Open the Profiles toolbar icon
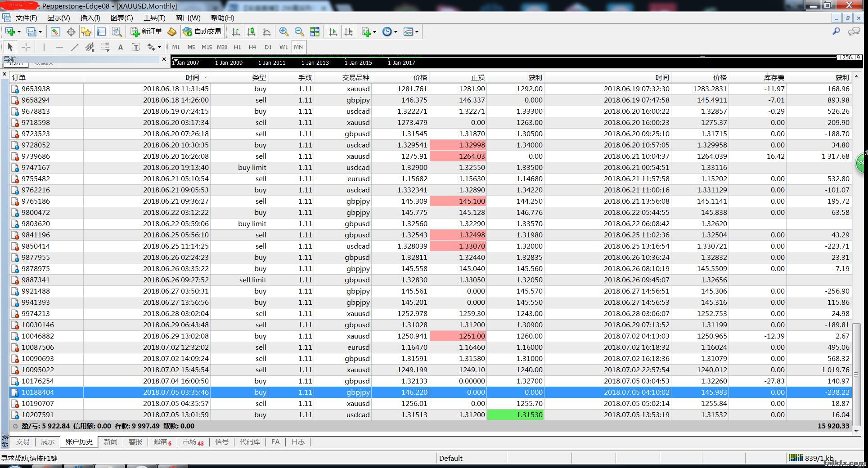 [x=31, y=31]
